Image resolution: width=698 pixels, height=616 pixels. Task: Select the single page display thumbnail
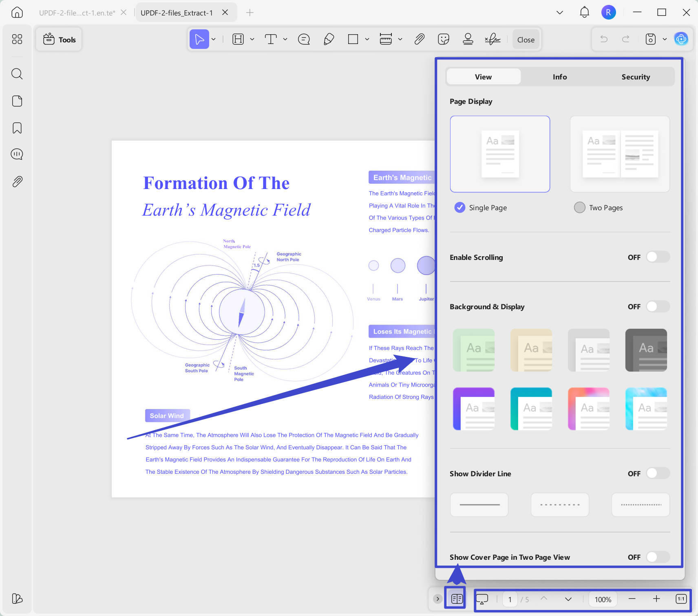click(x=500, y=154)
